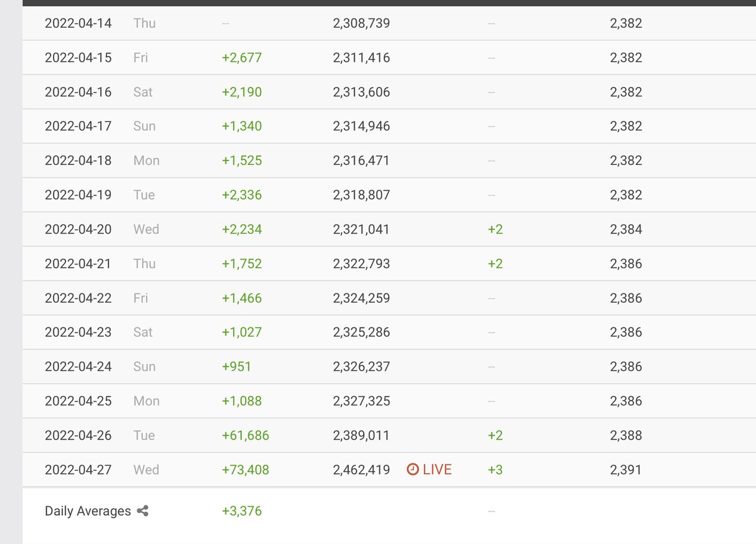
Task: Select date 2022-04-26
Action: click(x=78, y=435)
